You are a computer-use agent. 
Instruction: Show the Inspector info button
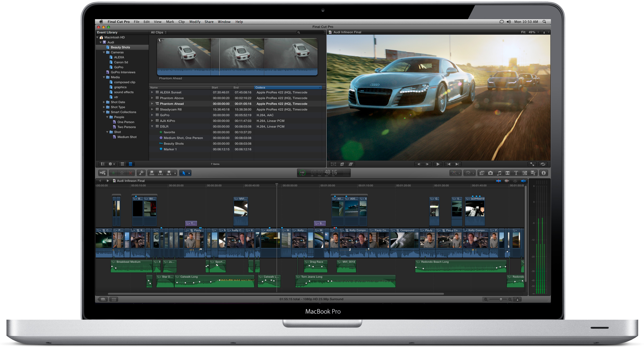click(x=544, y=173)
